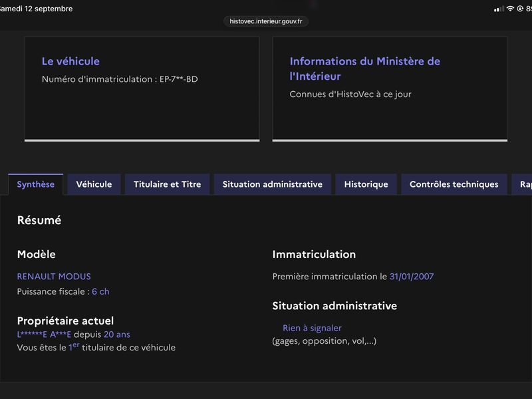The width and height of the screenshot is (532, 399).
Task: Tap the Wi-Fi status icon
Action: 510,9
